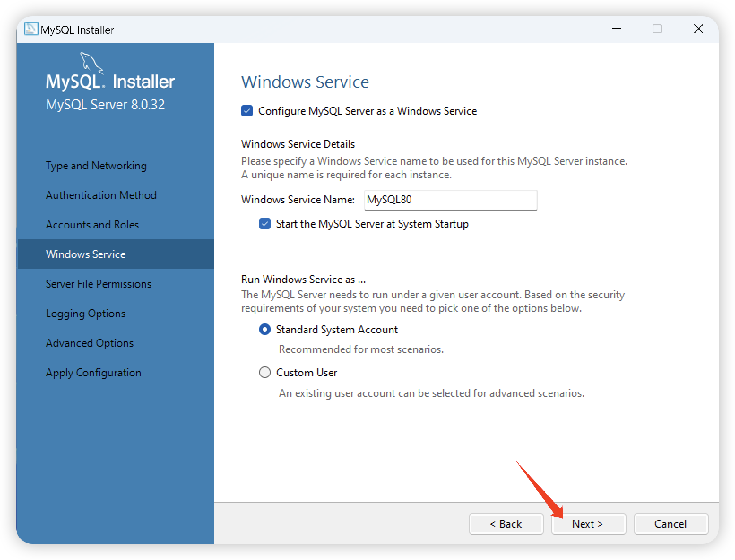This screenshot has height=560, width=735.
Task: Click the MySQL dolphin logo in sidebar
Action: [x=92, y=62]
